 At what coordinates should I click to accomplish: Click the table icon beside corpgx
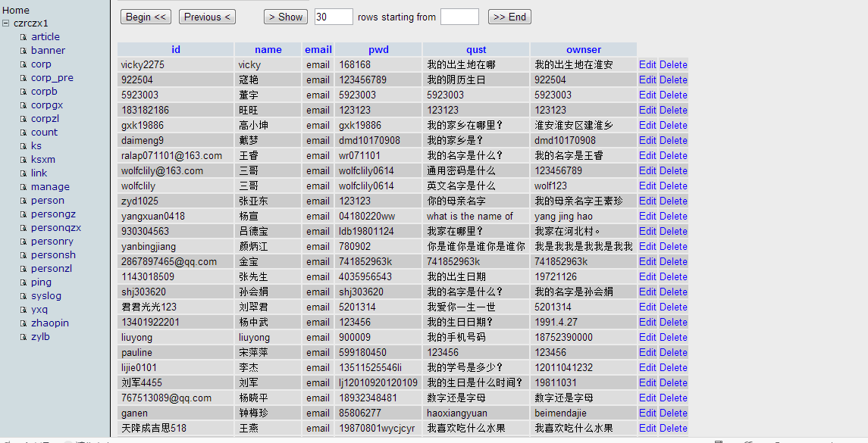(24, 105)
